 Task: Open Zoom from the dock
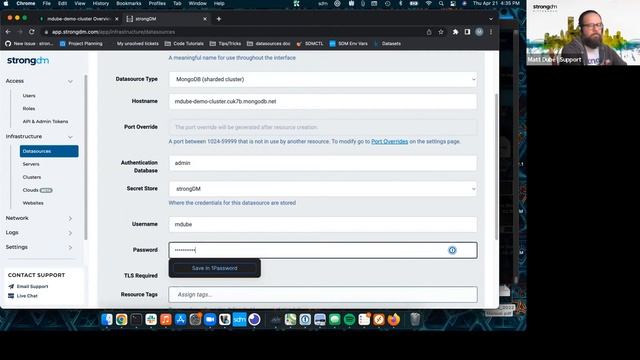210,319
